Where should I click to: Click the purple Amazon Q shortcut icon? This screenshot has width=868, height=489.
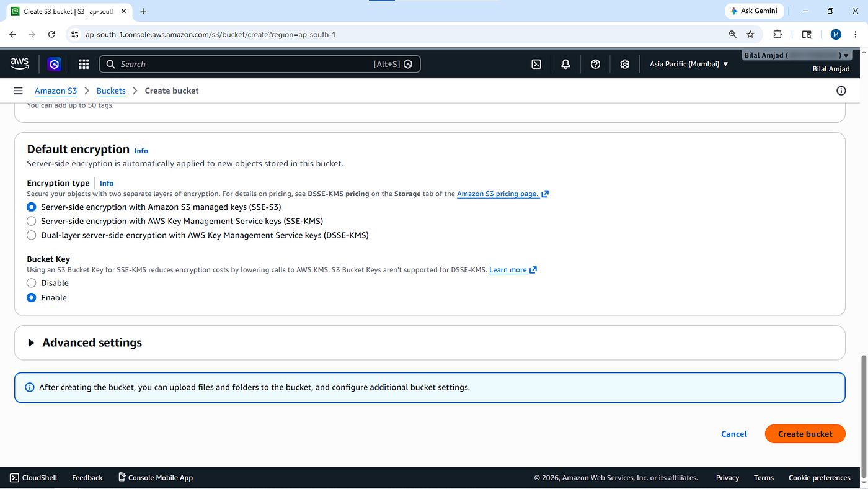[x=55, y=64]
